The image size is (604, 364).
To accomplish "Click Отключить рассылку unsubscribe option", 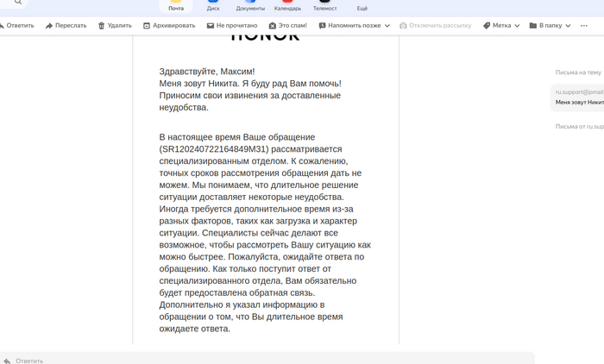I will [435, 26].
